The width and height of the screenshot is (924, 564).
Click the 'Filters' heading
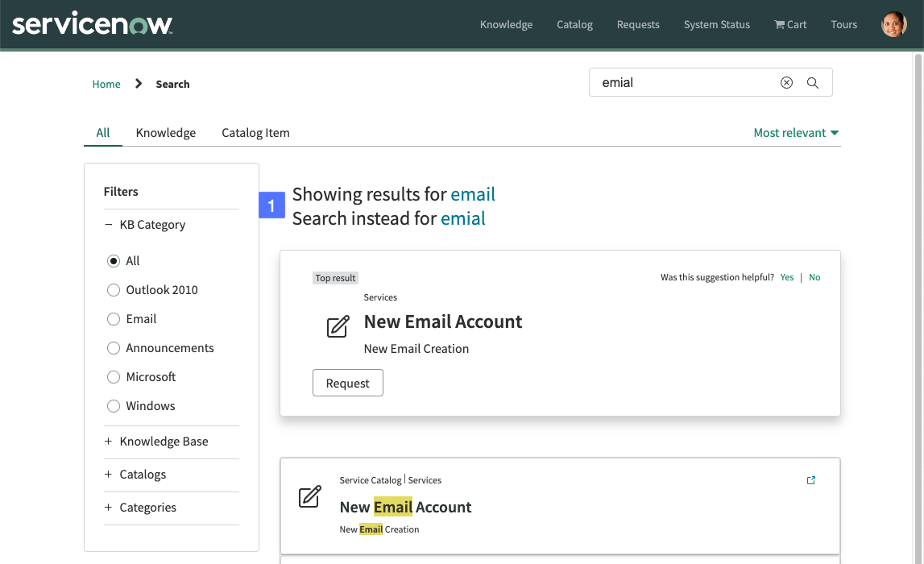[121, 192]
